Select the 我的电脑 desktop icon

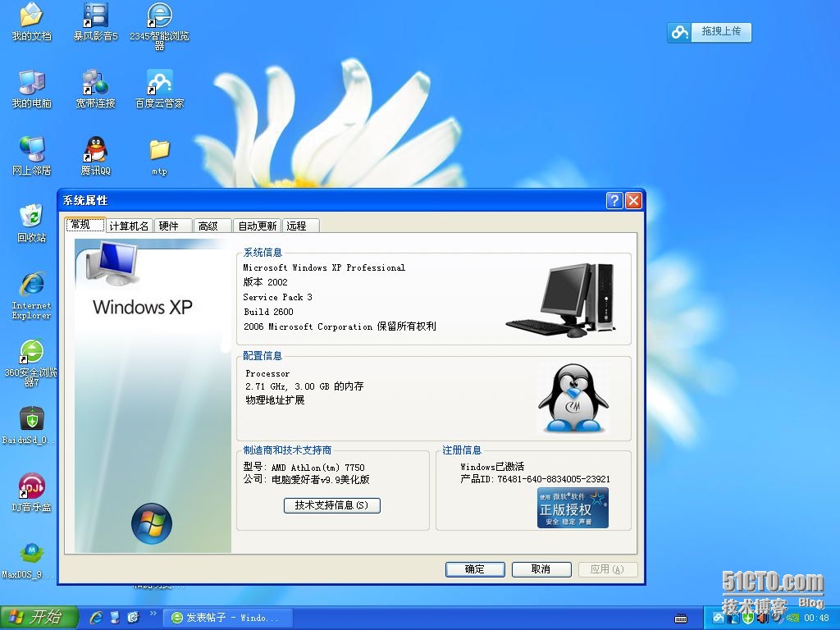click(31, 89)
